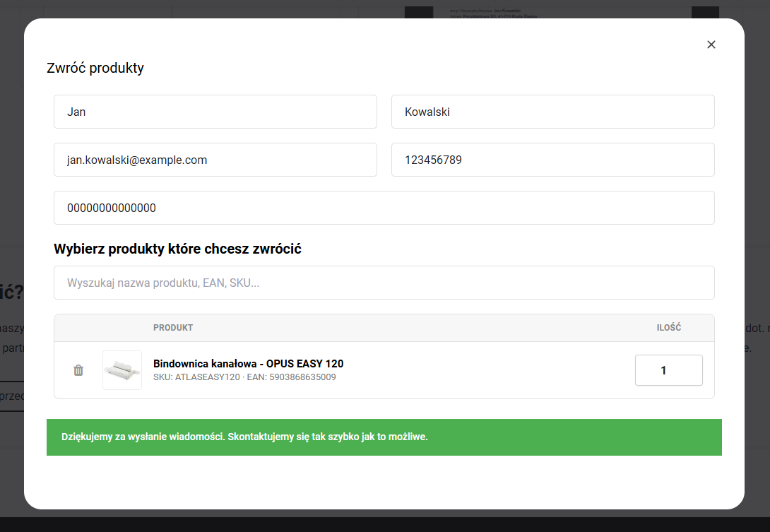Screen dimensions: 770x532
Task: Click the first name field containing Jan
Action: 215,112
